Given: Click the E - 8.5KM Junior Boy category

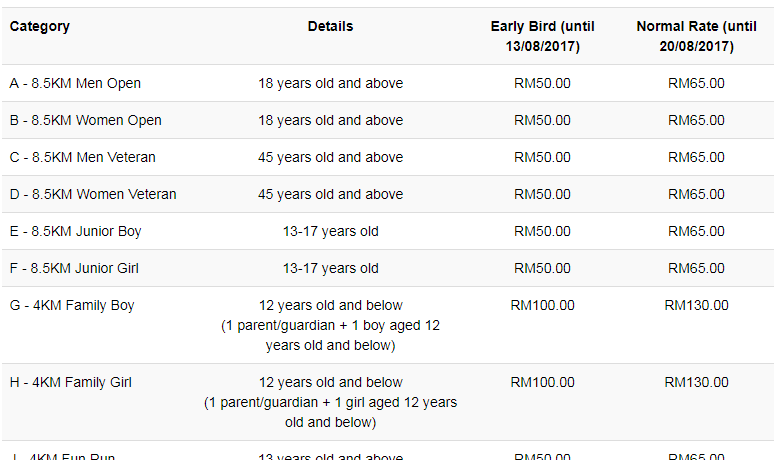Looking at the screenshot, I should point(75,231).
